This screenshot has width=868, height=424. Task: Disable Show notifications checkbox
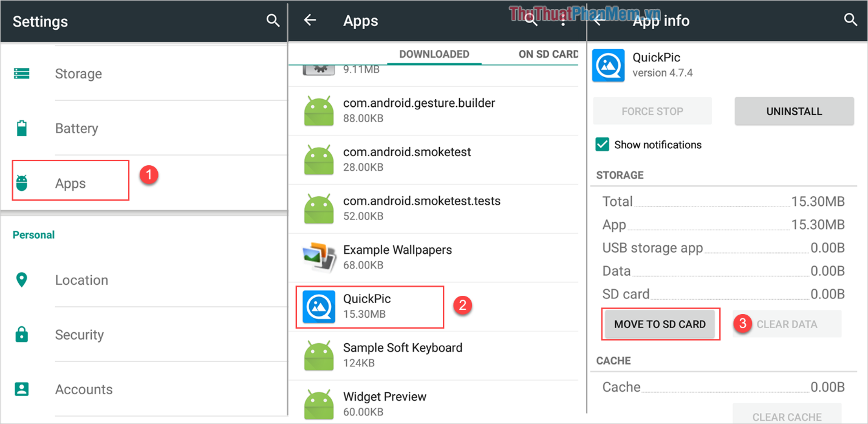[602, 145]
